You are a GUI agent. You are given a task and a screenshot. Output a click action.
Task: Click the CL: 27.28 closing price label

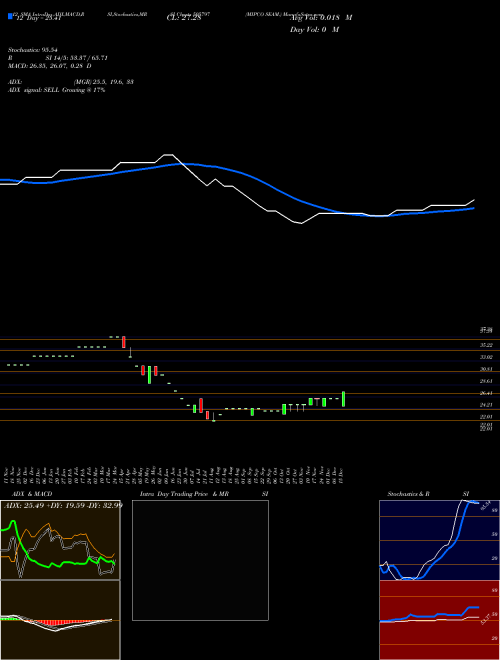(184, 18)
